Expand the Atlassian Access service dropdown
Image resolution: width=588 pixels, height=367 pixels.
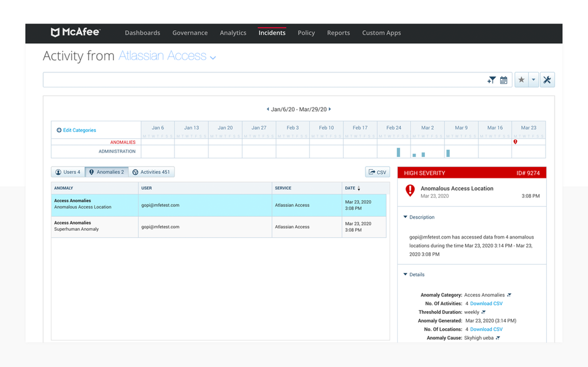(x=213, y=58)
